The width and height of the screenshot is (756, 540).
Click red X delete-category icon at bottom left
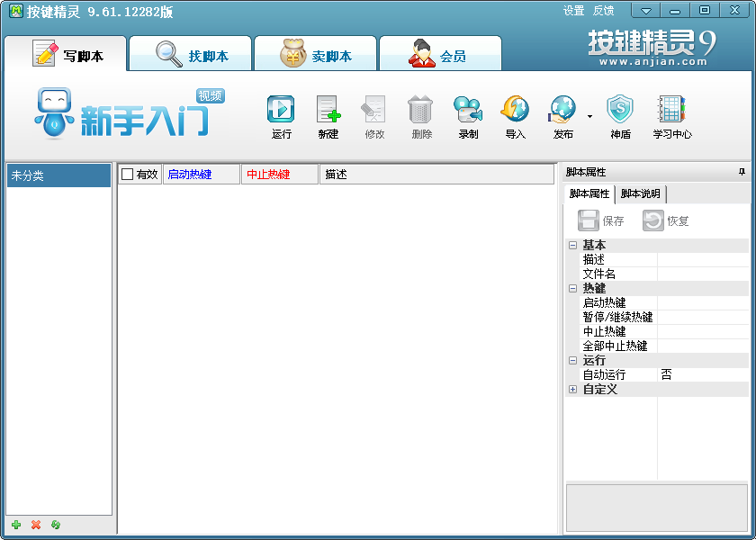point(36,525)
